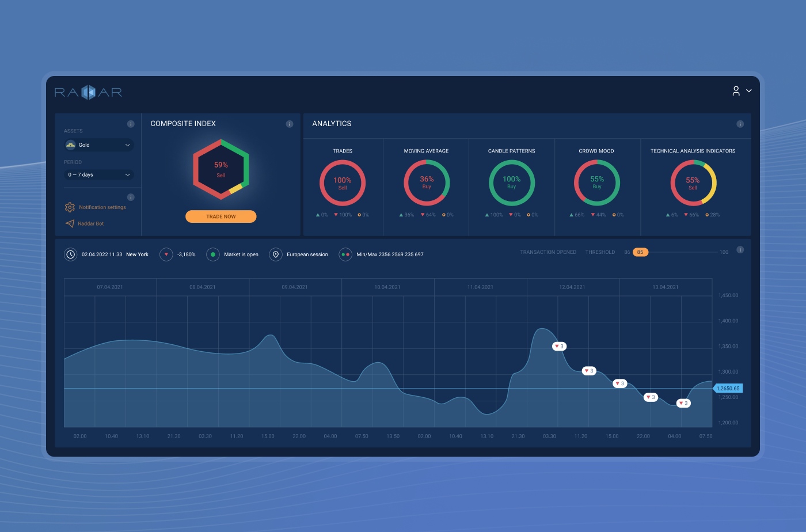Click the Trades 100% down percentage

point(343,215)
